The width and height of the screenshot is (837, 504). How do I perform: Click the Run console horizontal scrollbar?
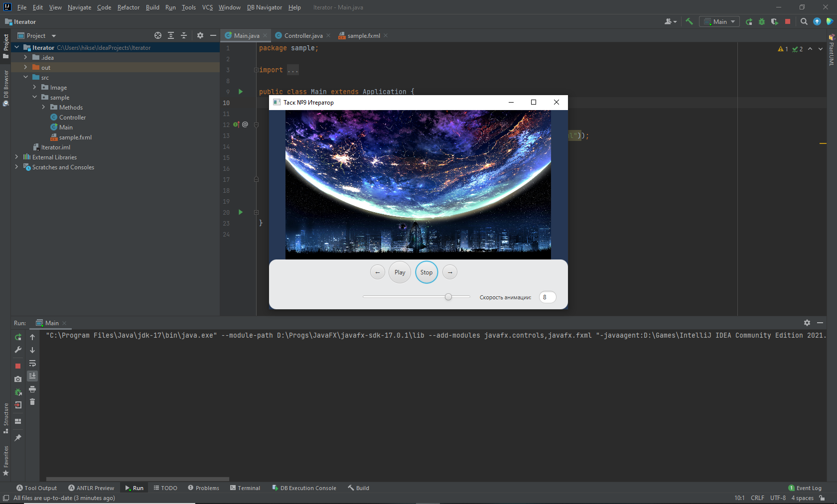(138, 479)
